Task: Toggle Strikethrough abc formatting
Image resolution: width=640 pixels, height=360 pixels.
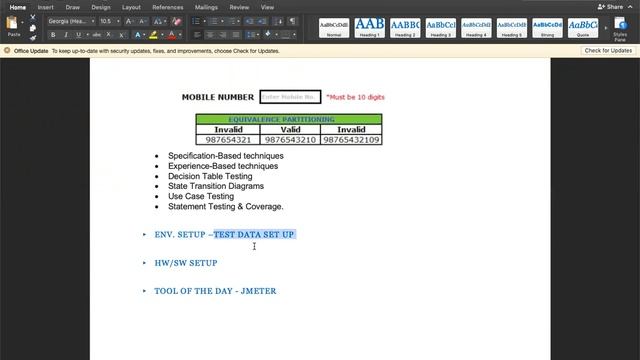Action: tap(97, 35)
